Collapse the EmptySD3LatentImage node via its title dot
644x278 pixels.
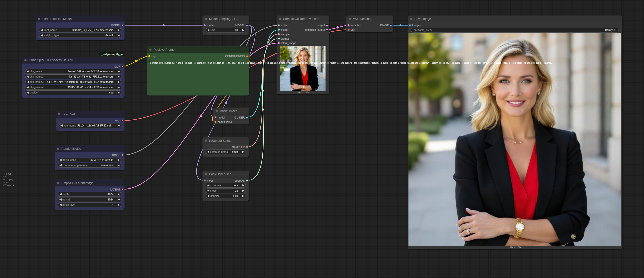tap(58, 183)
